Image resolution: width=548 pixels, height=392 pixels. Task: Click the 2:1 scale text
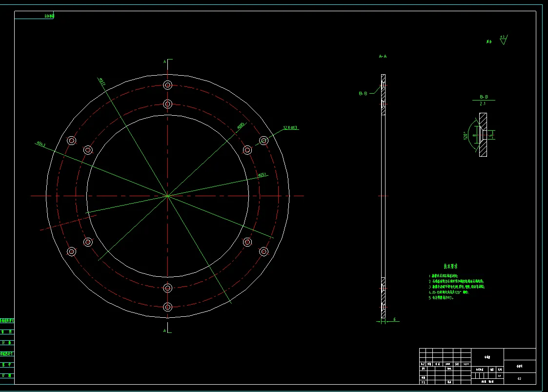point(483,104)
